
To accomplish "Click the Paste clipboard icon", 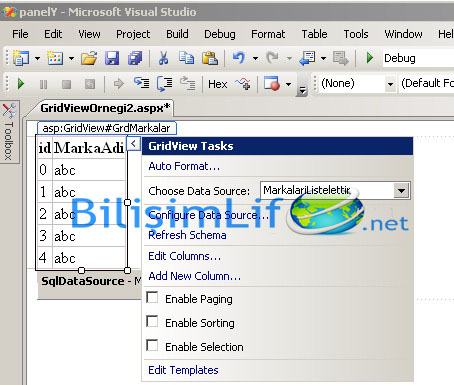I will [210, 58].
